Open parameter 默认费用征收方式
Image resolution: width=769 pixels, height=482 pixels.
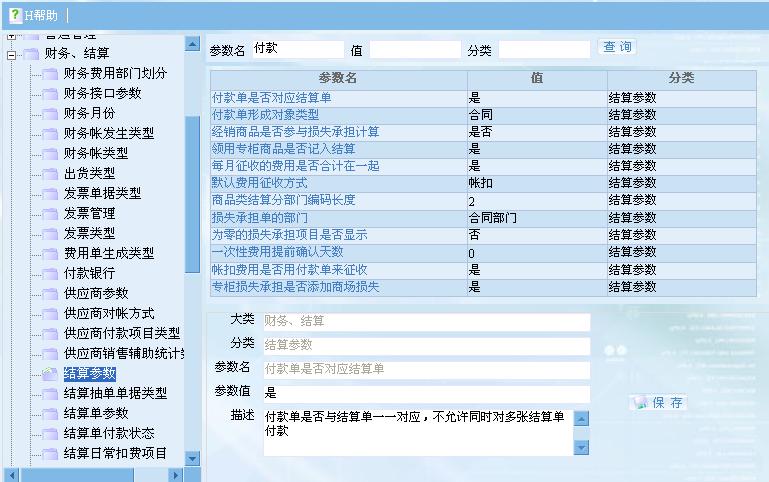(259, 183)
